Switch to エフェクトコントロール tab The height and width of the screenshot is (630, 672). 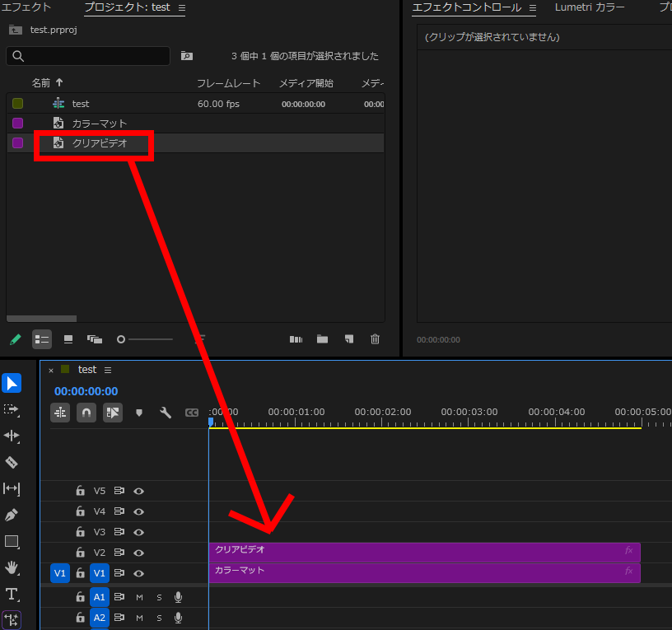coord(467,7)
